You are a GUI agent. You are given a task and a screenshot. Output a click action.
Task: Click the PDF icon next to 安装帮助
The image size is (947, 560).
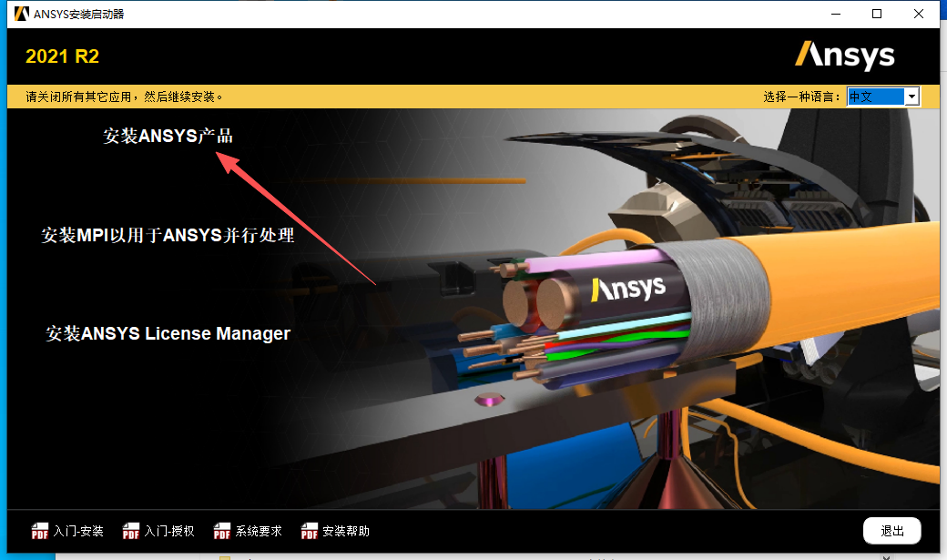[x=309, y=531]
